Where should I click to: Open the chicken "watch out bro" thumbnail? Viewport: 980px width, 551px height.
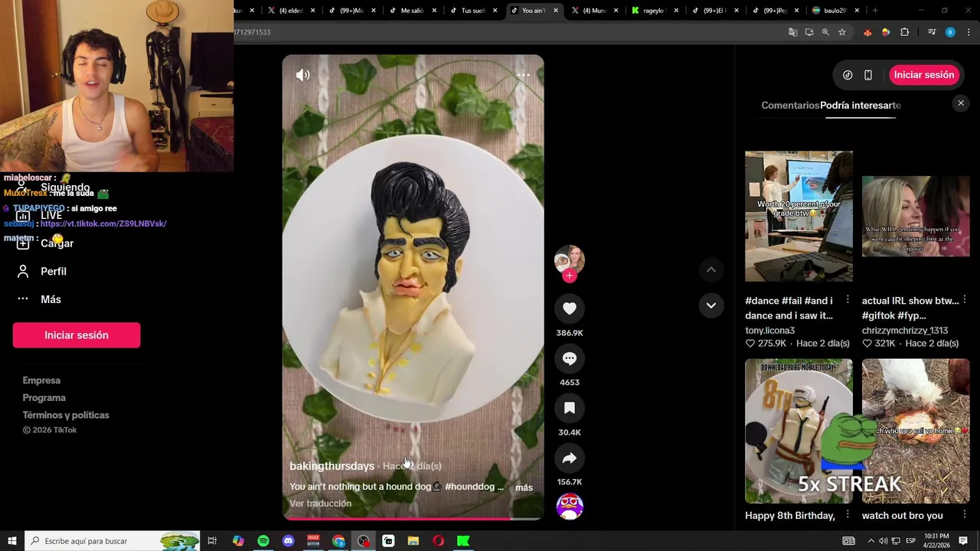pos(916,431)
